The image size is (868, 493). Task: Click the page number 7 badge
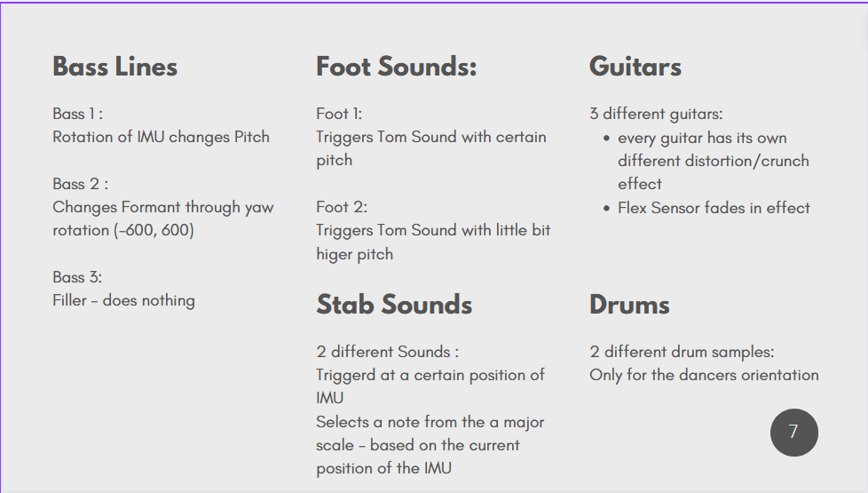(x=793, y=432)
